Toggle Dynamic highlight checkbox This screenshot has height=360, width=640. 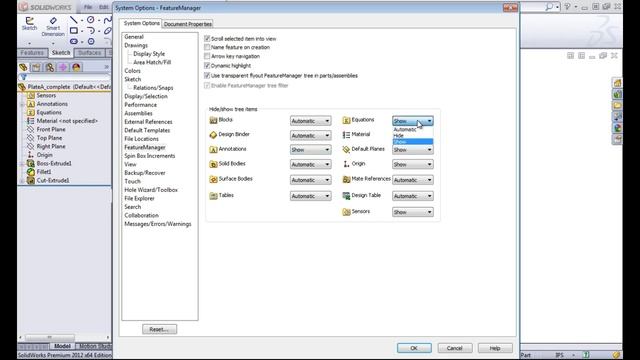[207, 66]
